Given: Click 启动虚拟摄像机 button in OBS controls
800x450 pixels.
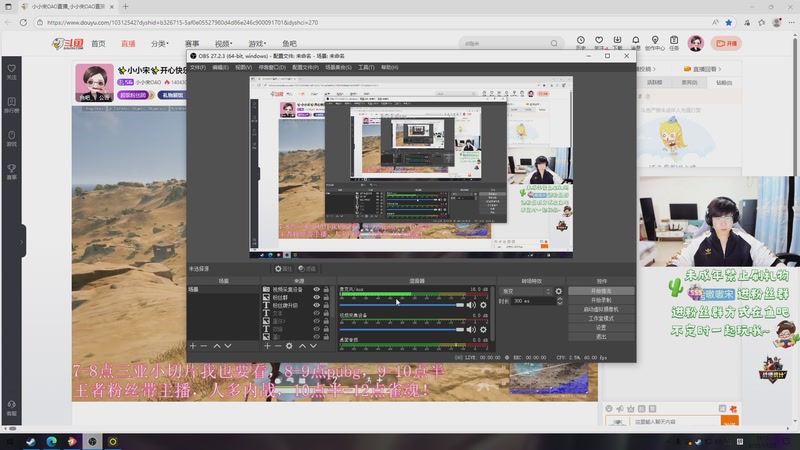Looking at the screenshot, I should pyautogui.click(x=601, y=309).
